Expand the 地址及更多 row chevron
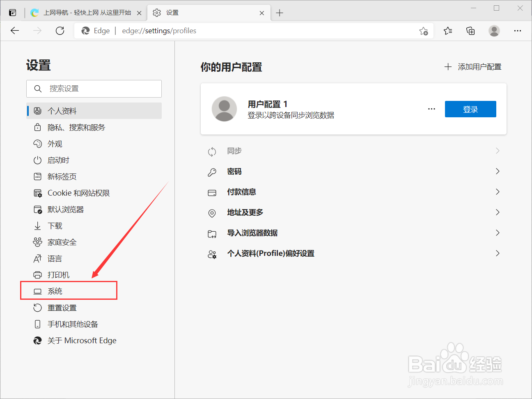The width and height of the screenshot is (532, 399). point(498,212)
